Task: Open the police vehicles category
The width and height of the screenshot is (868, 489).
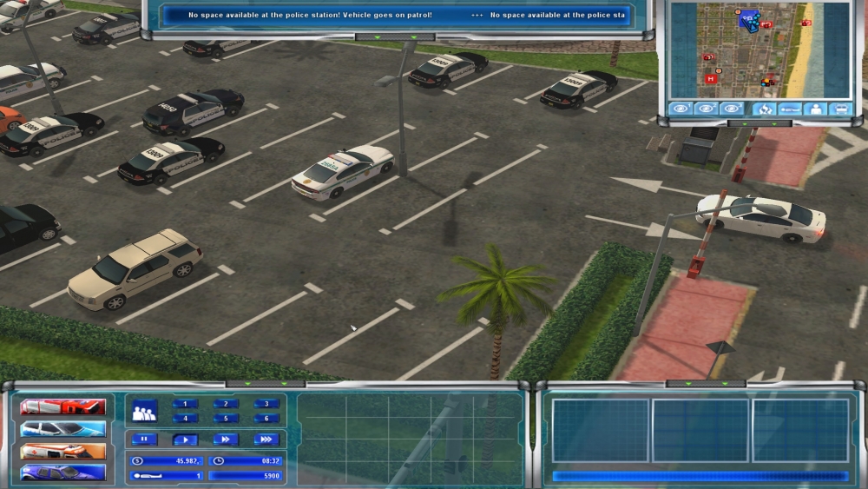Action: pos(62,429)
